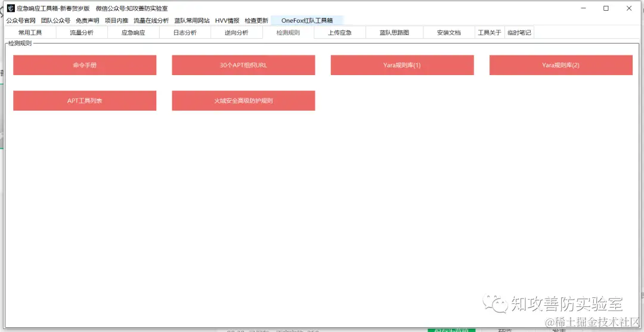
Task: Switch to the 应急响应 tab
Action: 134,33
